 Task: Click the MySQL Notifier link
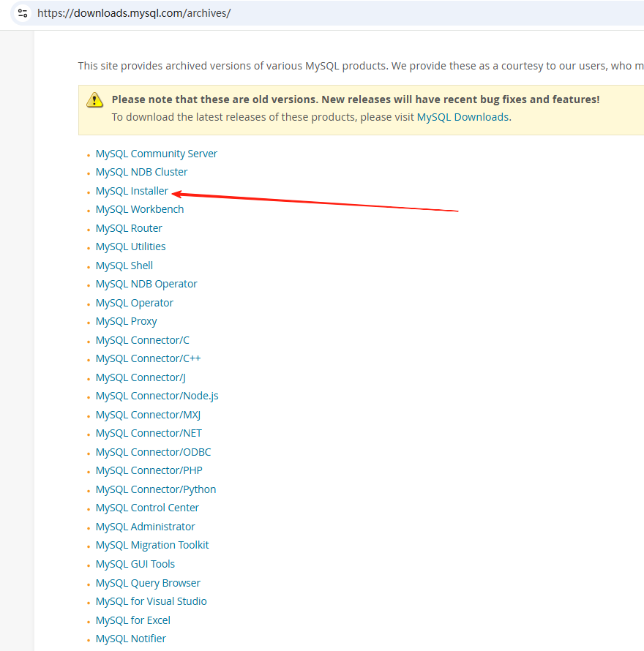click(130, 639)
